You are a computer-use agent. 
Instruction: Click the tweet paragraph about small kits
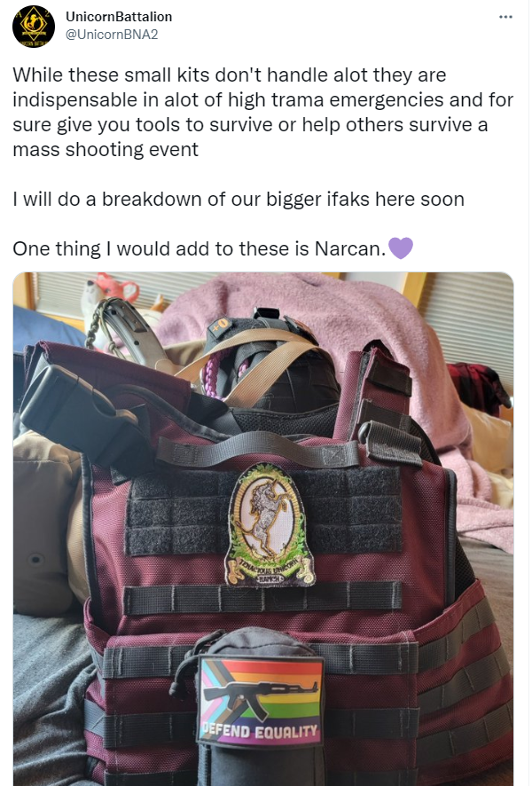(x=263, y=113)
